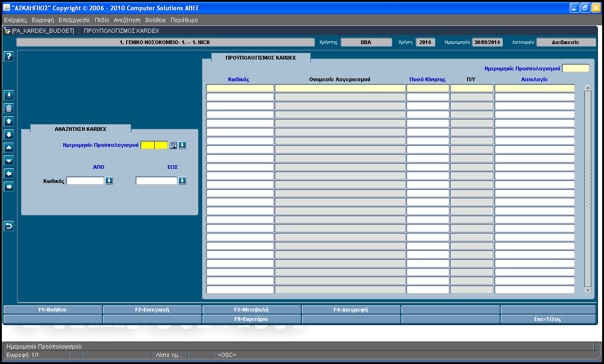Click the Esc=Τέλος button
Viewport: 604px width, 364px height.
pos(548,319)
